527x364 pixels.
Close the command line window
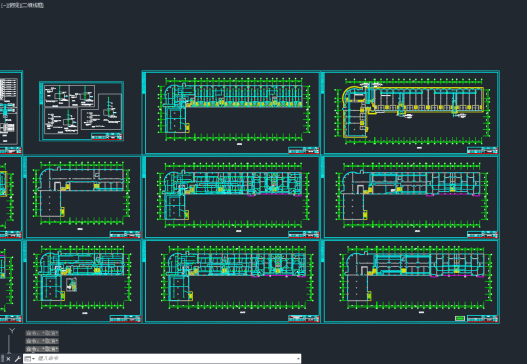9,359
